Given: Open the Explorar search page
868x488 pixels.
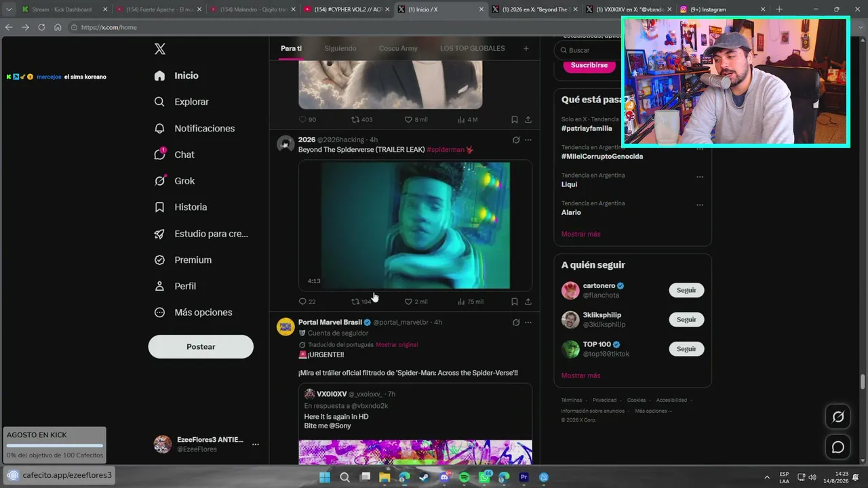Looking at the screenshot, I should [181, 102].
